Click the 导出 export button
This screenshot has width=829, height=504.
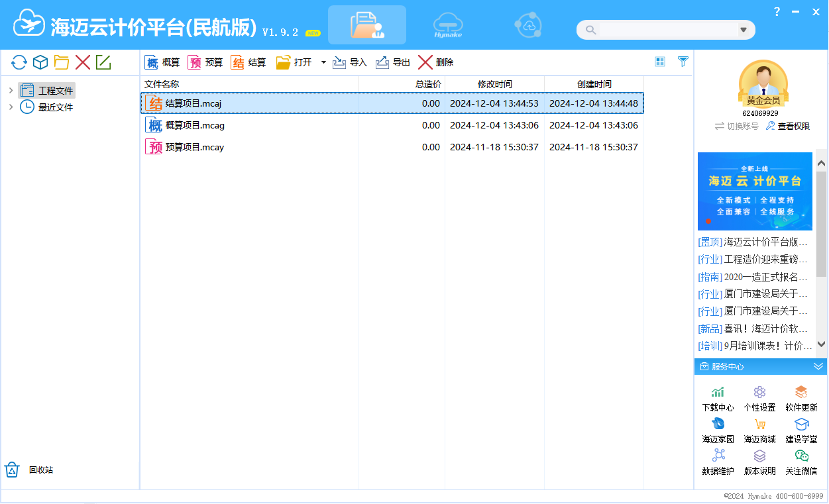pos(393,62)
